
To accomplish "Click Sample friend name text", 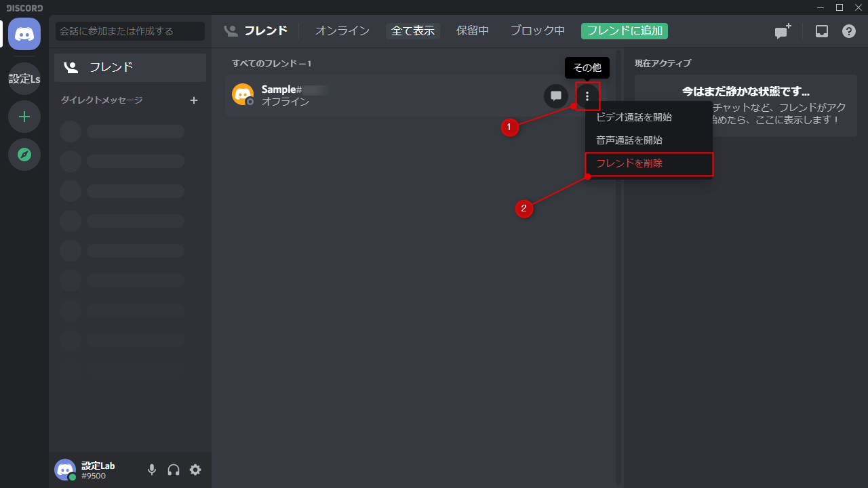I will click(x=279, y=89).
